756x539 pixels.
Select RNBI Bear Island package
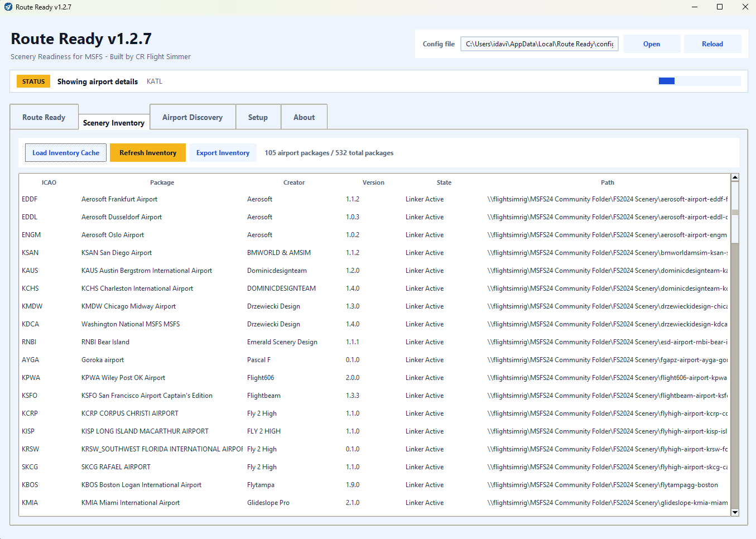pos(105,342)
